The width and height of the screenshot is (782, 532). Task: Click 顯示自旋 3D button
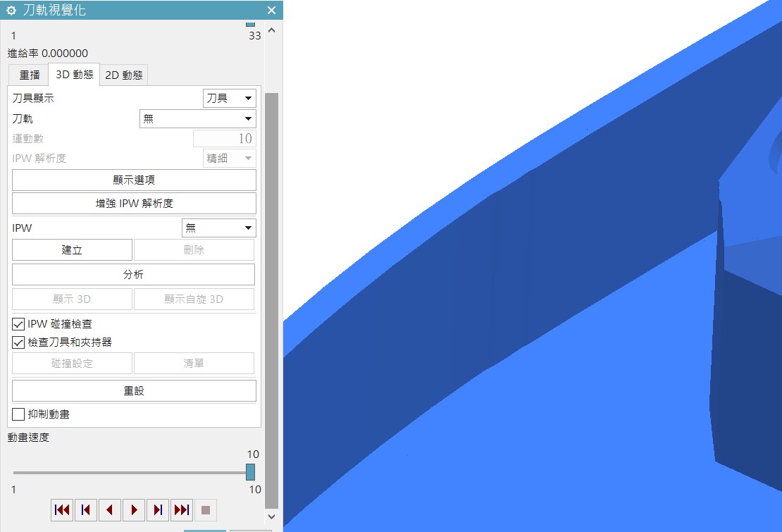click(194, 299)
